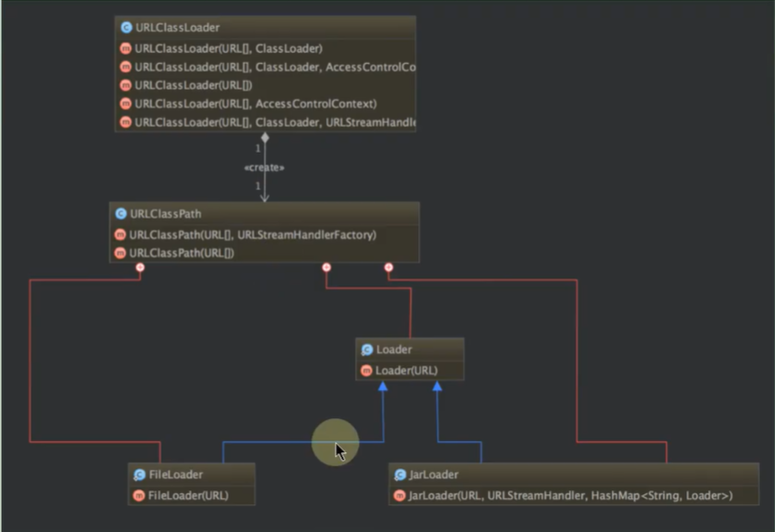Screen dimensions: 775x532
Task: Click the URLClassLoader class icon
Action: pos(126,28)
